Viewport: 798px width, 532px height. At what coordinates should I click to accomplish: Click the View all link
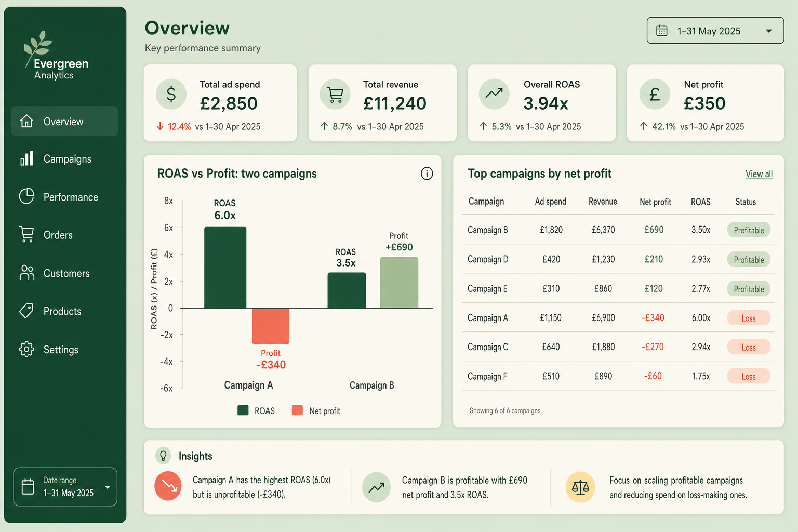[759, 174]
